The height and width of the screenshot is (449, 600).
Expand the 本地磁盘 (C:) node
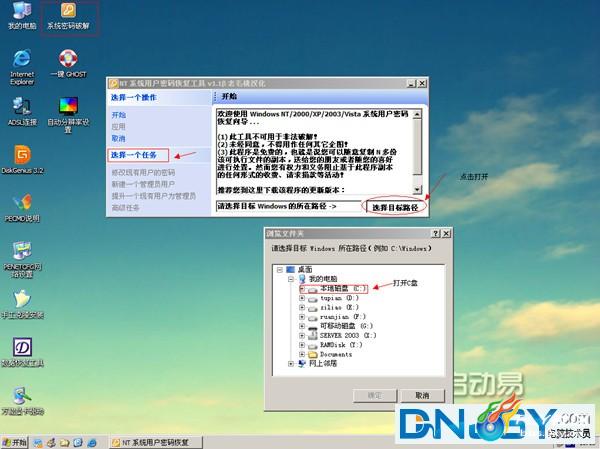(x=302, y=289)
